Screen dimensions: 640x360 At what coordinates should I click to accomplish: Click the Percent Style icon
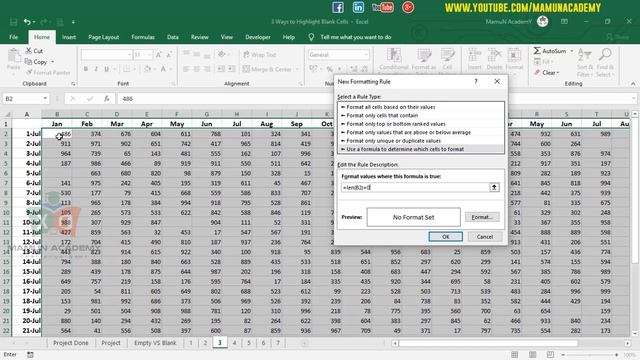click(x=329, y=69)
